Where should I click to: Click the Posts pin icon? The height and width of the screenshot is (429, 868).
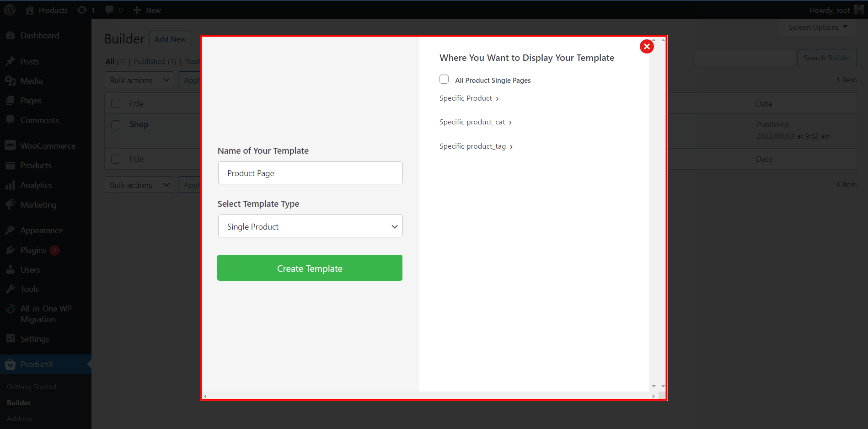point(11,61)
